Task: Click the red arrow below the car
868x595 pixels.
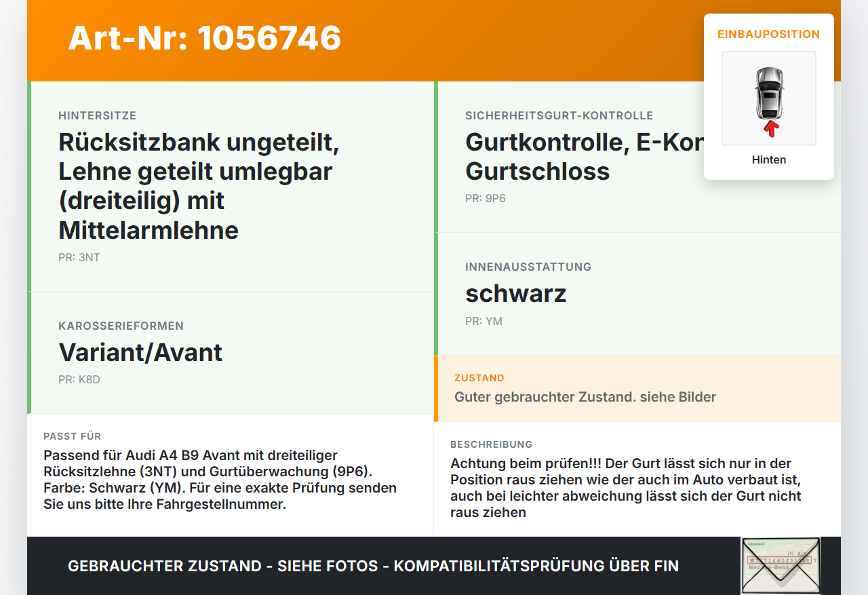Action: coord(770,128)
